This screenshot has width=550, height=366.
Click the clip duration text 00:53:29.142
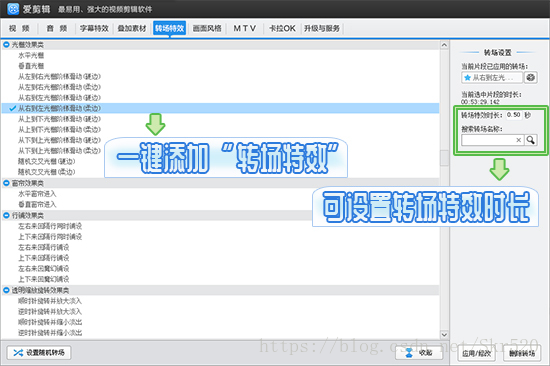tap(480, 102)
